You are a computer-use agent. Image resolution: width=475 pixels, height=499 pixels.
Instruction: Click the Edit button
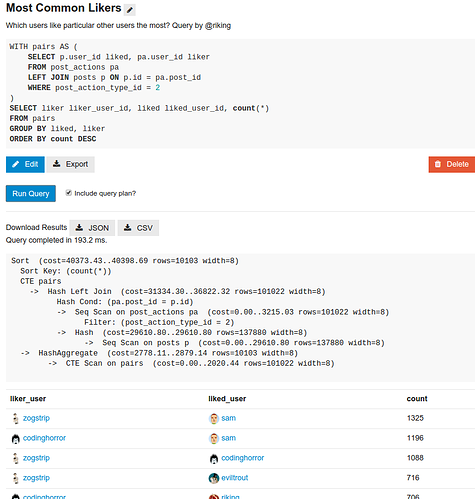[25, 164]
